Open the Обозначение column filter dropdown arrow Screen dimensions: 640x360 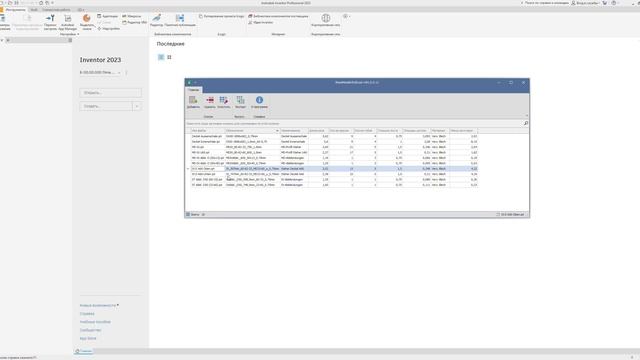click(278, 131)
